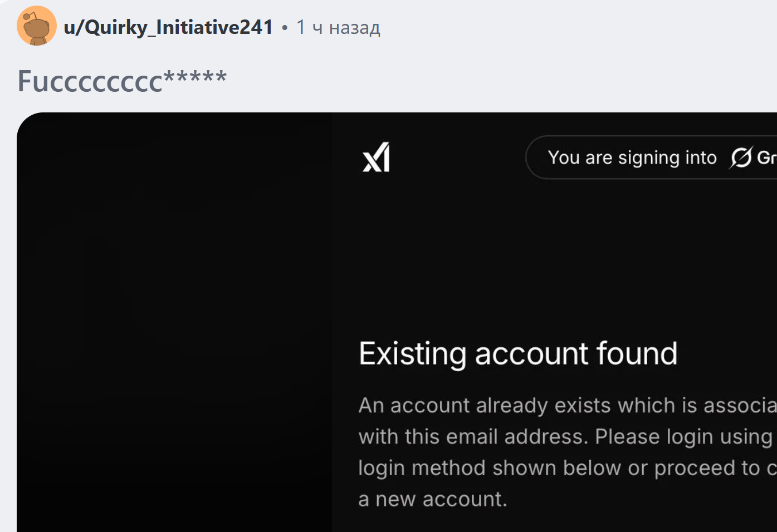Screen dimensions: 777x532
Task: Click the "1 ч назад" timestamp
Action: tap(338, 27)
